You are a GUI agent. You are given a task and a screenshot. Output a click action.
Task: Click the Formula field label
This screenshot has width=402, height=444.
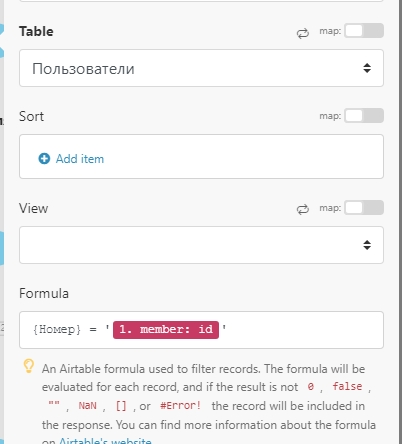point(44,293)
